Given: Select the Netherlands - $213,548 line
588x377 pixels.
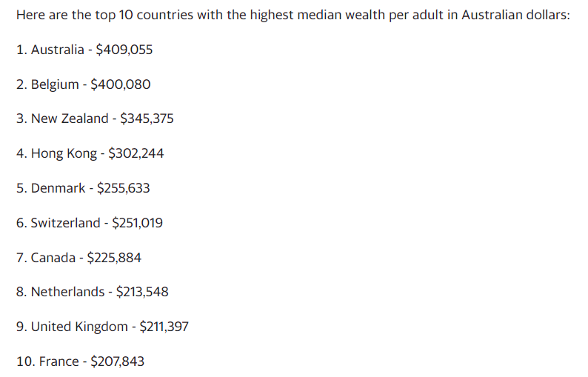Looking at the screenshot, I should point(93,292).
